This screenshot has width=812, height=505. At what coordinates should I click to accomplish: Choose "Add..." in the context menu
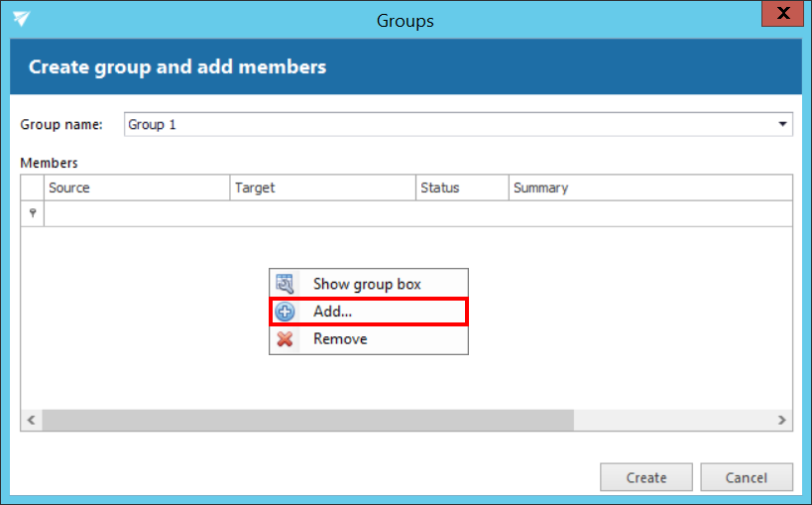[x=333, y=312]
